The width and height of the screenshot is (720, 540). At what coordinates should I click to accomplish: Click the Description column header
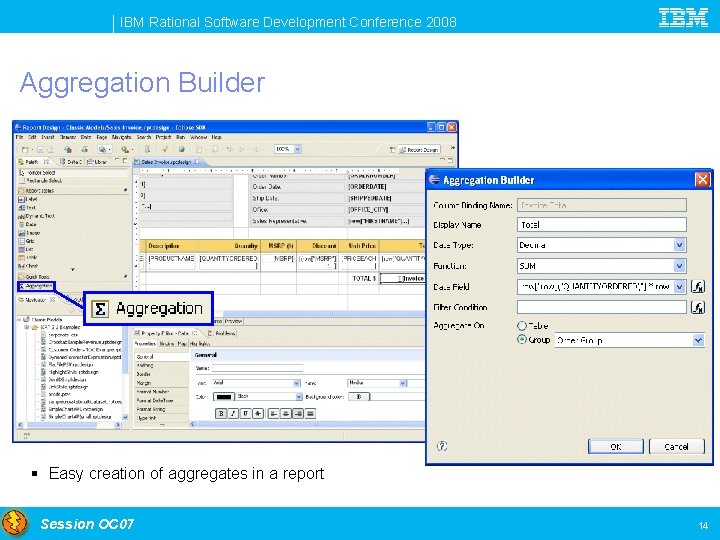164,246
